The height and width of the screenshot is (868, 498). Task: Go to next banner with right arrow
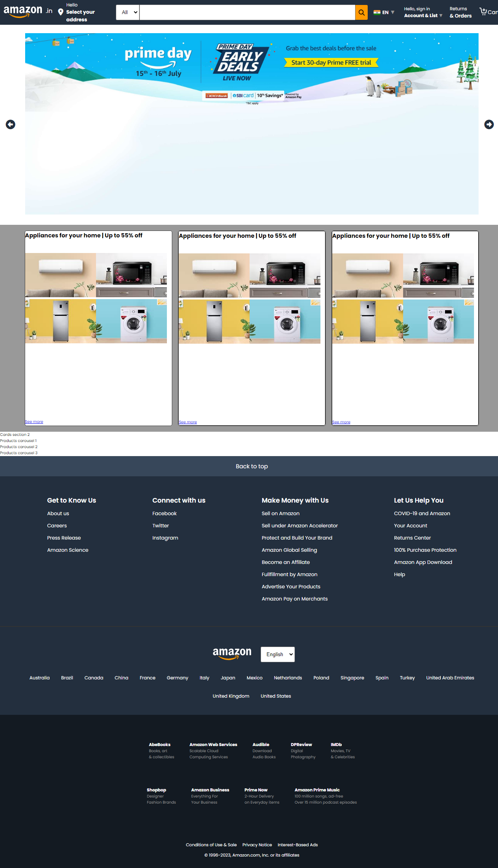click(x=489, y=125)
